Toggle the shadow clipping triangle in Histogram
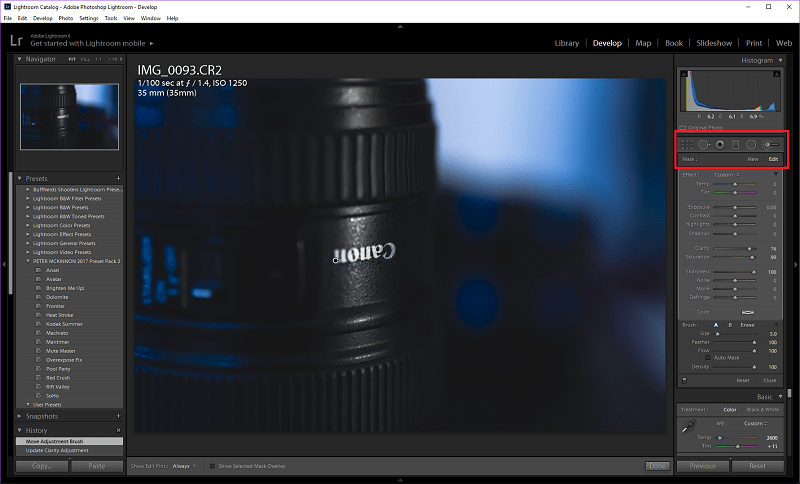This screenshot has width=800, height=484. pos(685,74)
